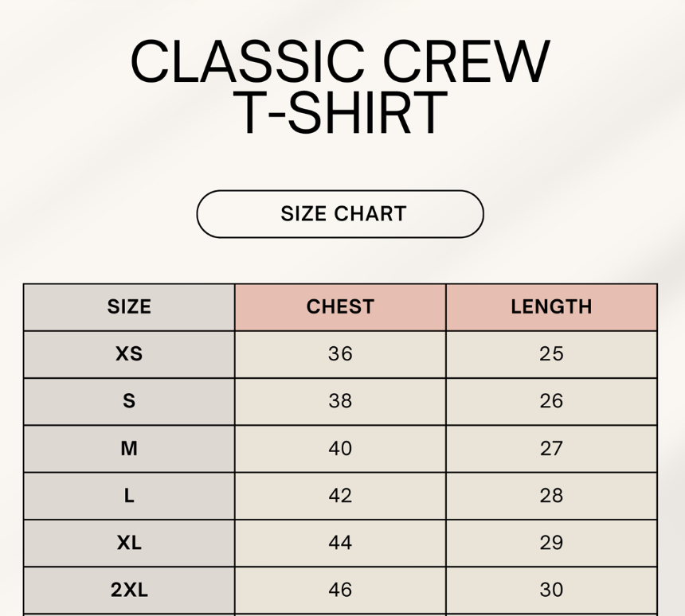
Task: Select chest value 46 cell
Action: [x=340, y=590]
